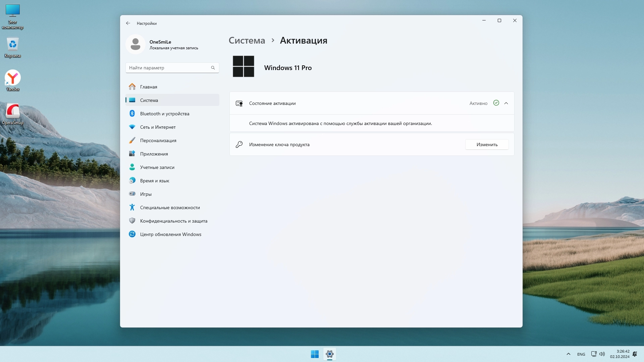Click the search magnifier icon
Screen dimensions: 644x362
click(213, 68)
